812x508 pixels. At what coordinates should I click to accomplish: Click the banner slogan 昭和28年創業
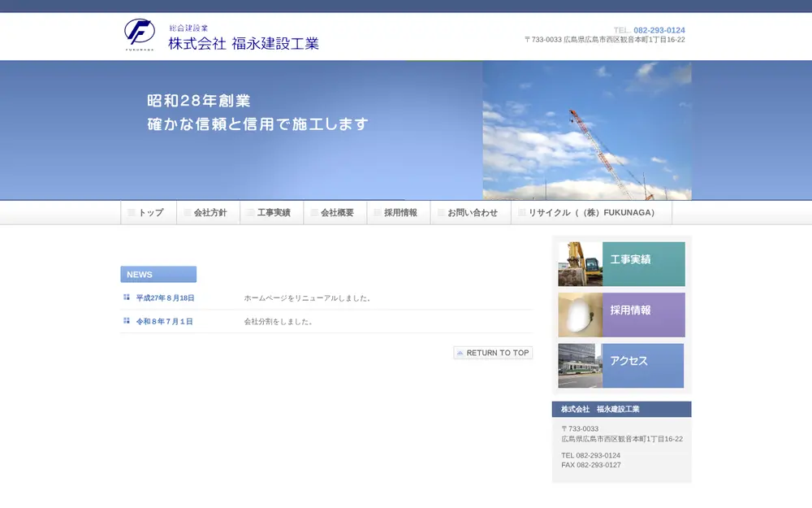pyautogui.click(x=199, y=101)
